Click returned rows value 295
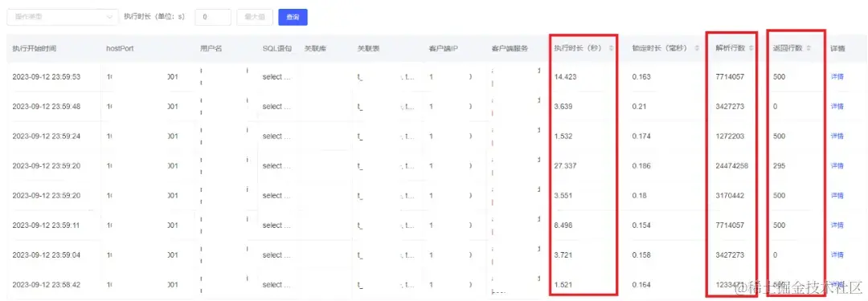Viewport: 868px width, 301px height. [x=780, y=166]
